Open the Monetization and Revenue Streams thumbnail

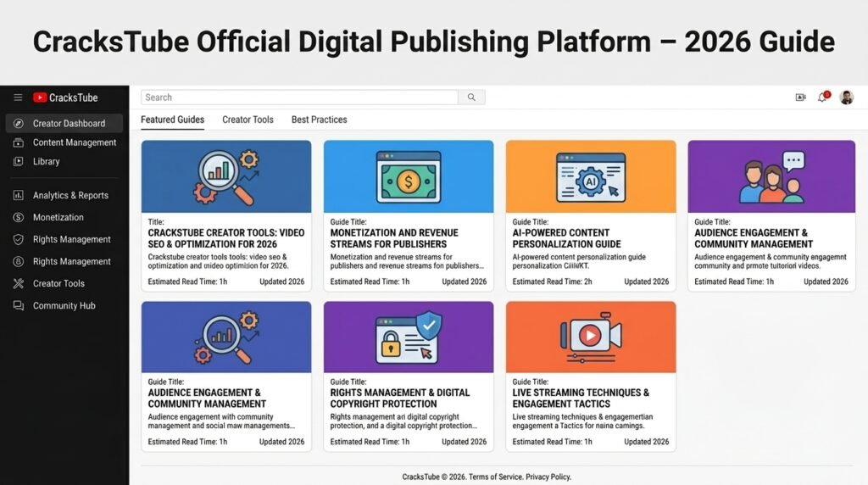coord(409,176)
